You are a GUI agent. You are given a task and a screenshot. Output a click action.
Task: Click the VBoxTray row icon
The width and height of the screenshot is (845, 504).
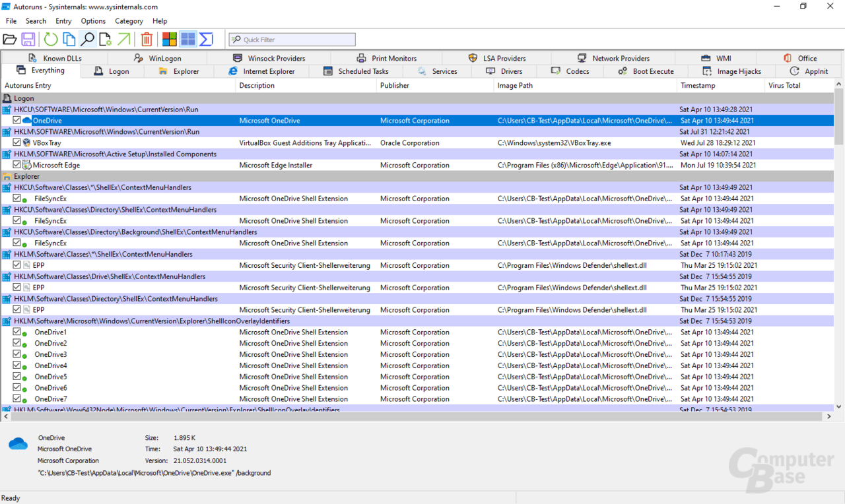pos(27,142)
